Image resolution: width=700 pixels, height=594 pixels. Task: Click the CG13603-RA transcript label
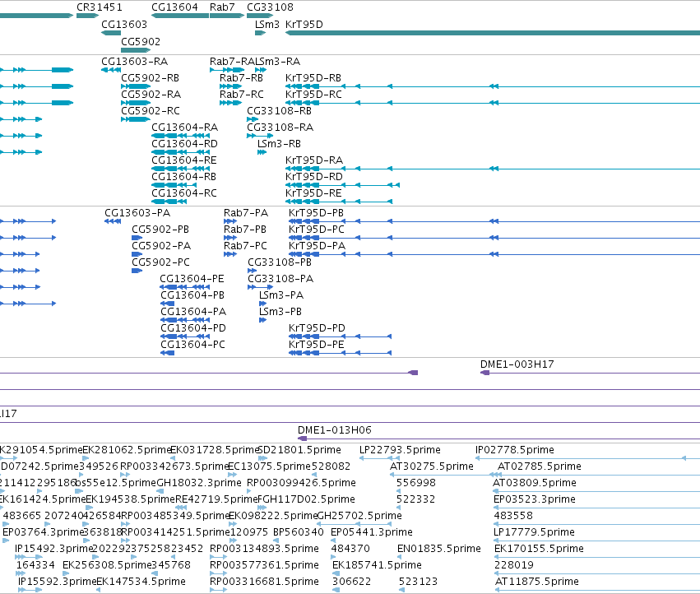[135, 61]
